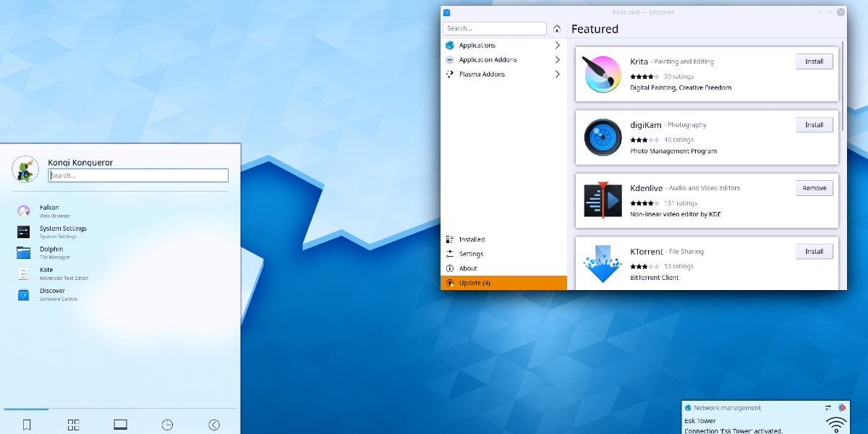Screen dimensions: 868x434
Task: Launch Dolphin file manager
Action: [49, 252]
